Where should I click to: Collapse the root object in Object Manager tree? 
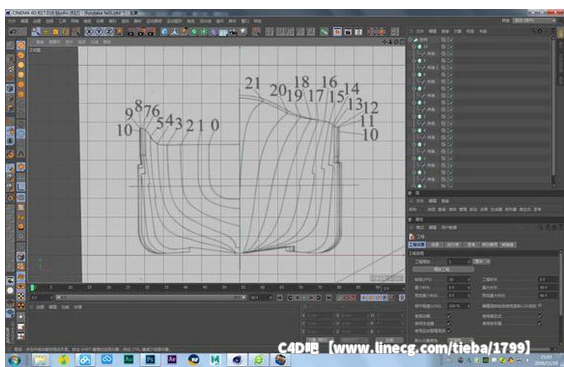point(411,40)
